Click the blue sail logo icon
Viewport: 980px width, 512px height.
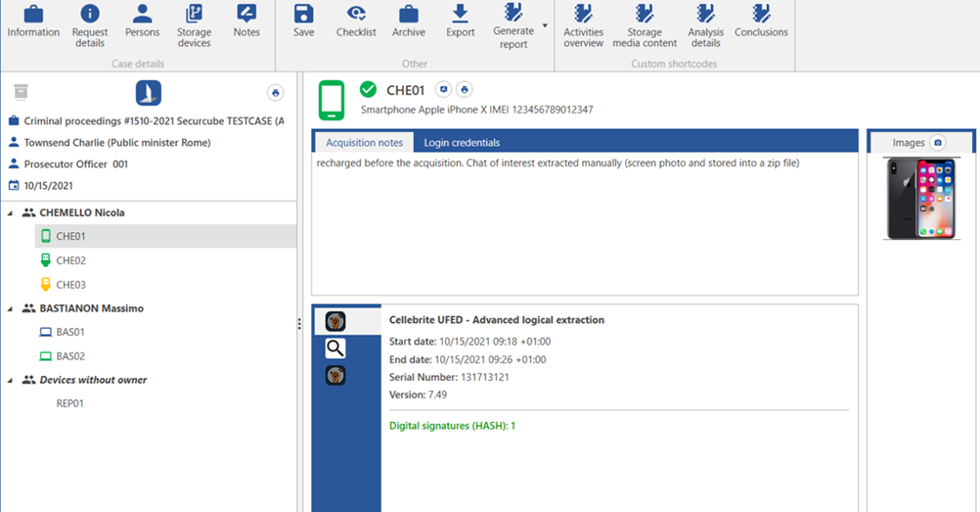(148, 93)
